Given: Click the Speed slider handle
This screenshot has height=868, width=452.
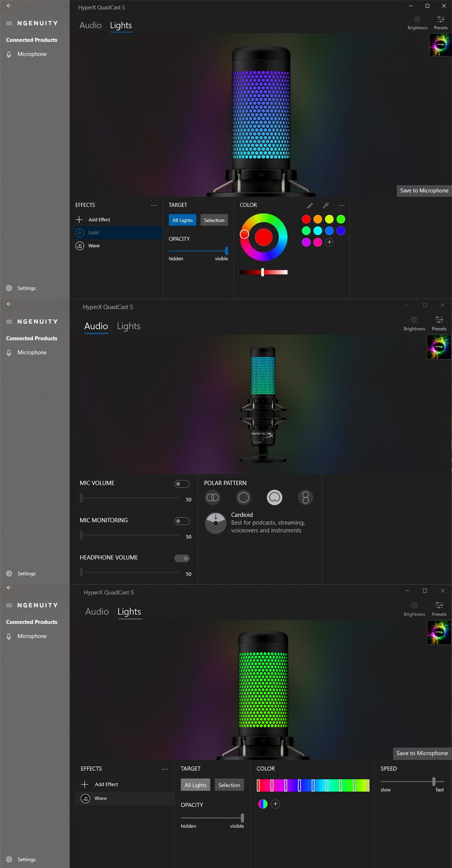Looking at the screenshot, I should tap(434, 782).
